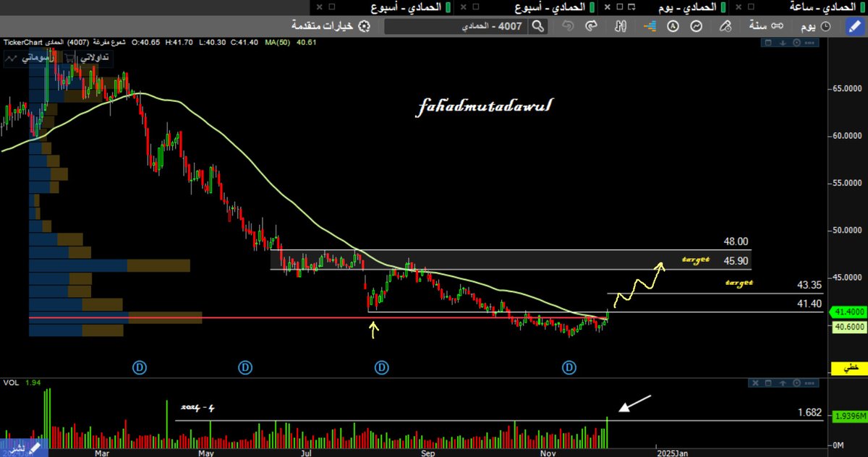Click the circled A annotation icon

[673, 26]
